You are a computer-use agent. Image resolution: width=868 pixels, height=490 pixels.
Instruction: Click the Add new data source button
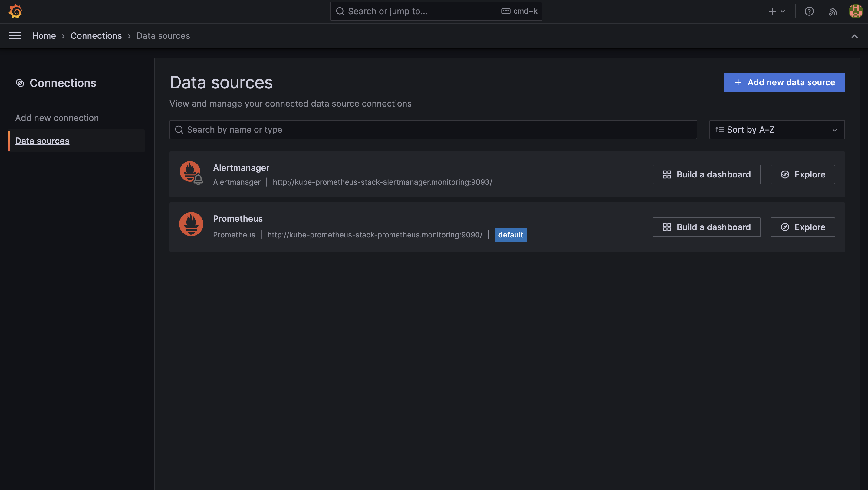pos(784,82)
